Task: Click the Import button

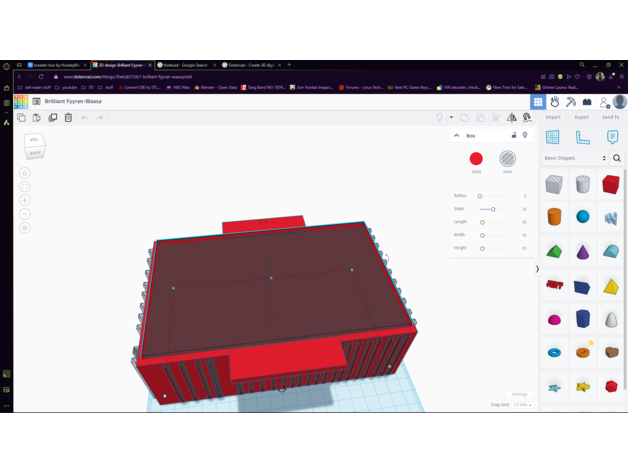Action: pyautogui.click(x=553, y=117)
